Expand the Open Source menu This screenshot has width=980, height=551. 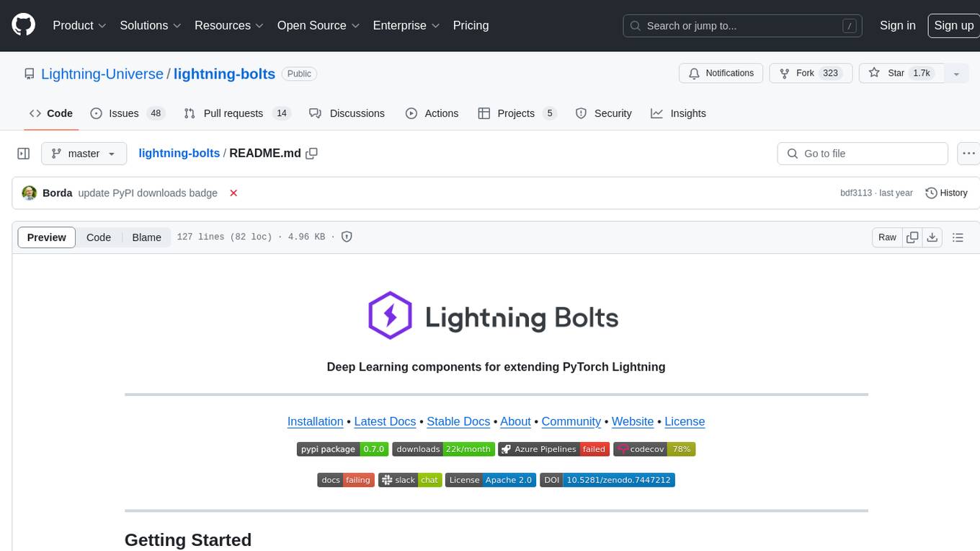318,25
